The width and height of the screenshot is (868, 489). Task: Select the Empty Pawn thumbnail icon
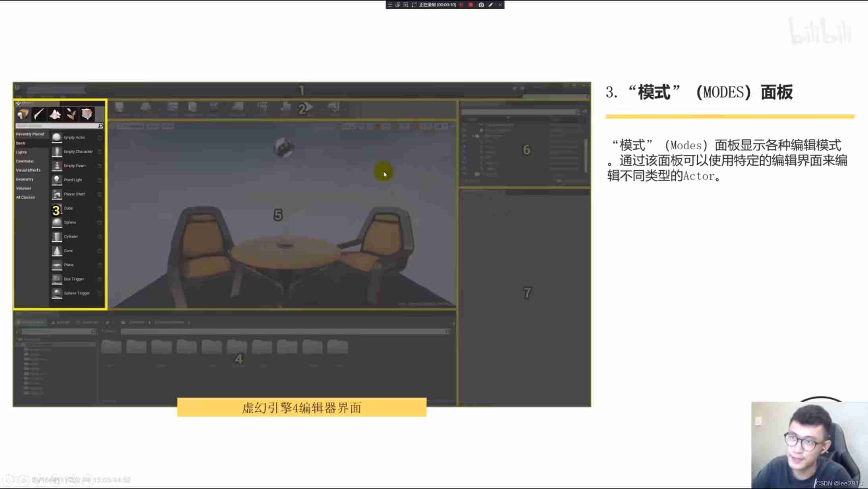57,166
